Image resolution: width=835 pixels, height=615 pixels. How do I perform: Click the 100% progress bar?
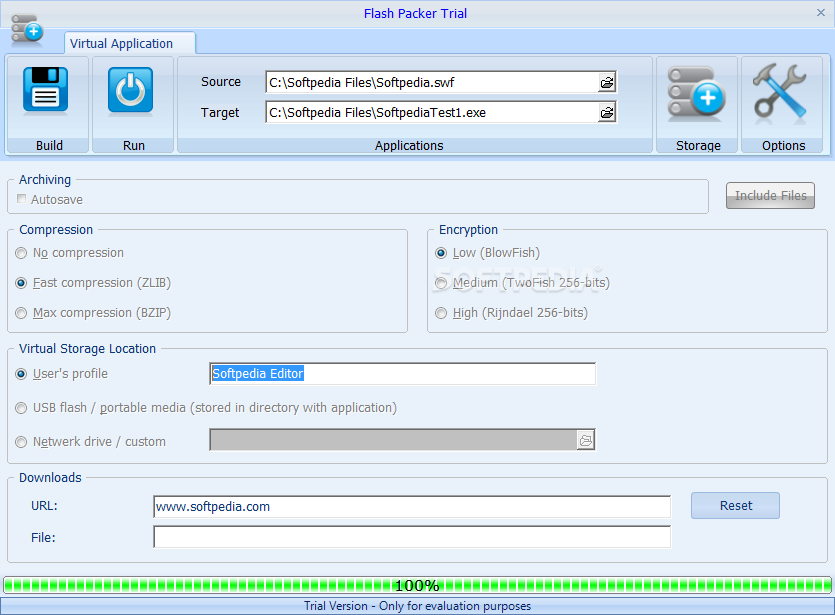click(417, 585)
